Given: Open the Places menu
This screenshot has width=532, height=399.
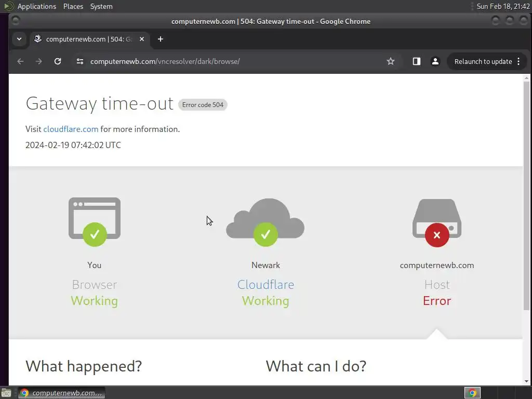Looking at the screenshot, I should pyautogui.click(x=73, y=6).
